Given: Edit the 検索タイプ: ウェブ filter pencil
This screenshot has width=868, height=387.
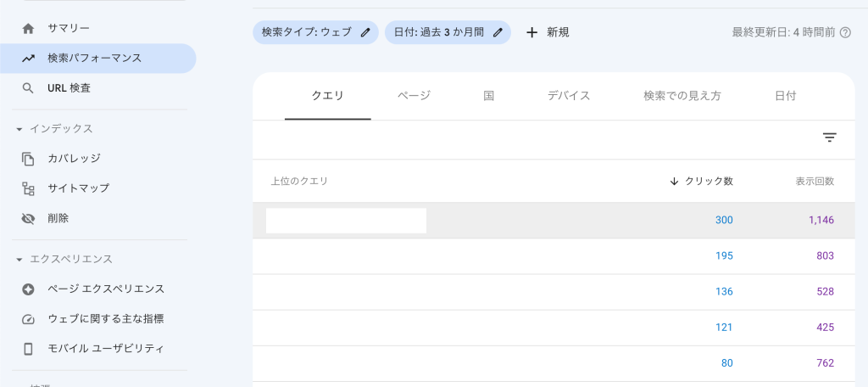Looking at the screenshot, I should point(364,33).
